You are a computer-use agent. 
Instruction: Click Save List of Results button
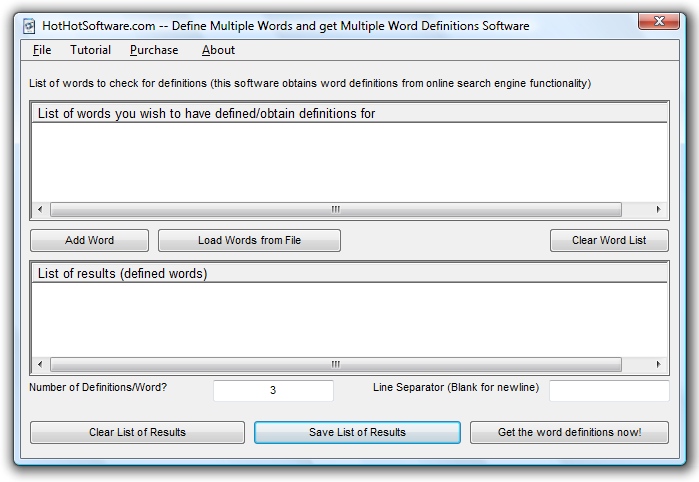(357, 433)
